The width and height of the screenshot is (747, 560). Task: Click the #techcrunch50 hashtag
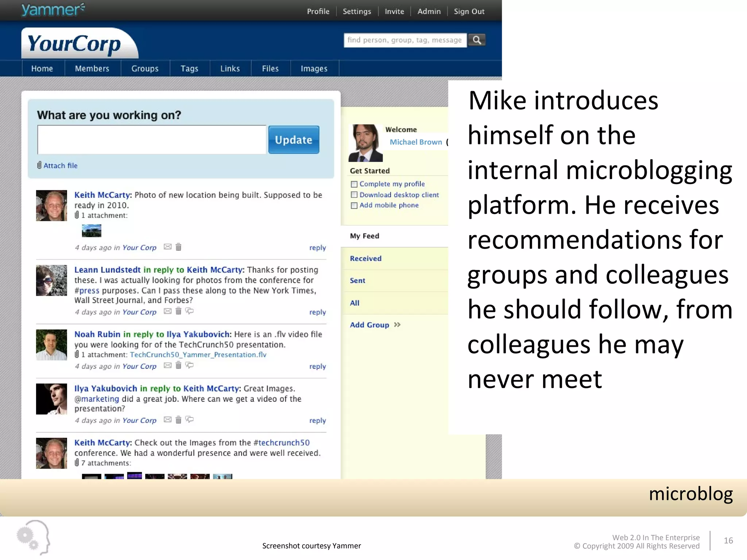click(282, 443)
